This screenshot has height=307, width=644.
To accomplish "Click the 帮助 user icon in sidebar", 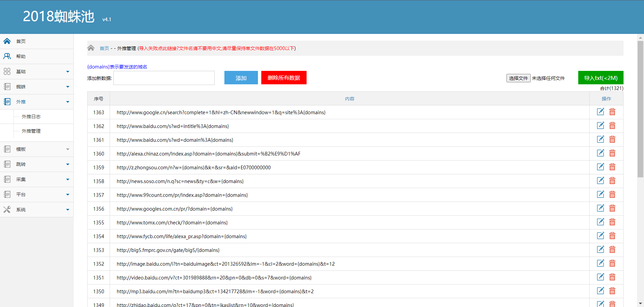I will tap(7, 56).
